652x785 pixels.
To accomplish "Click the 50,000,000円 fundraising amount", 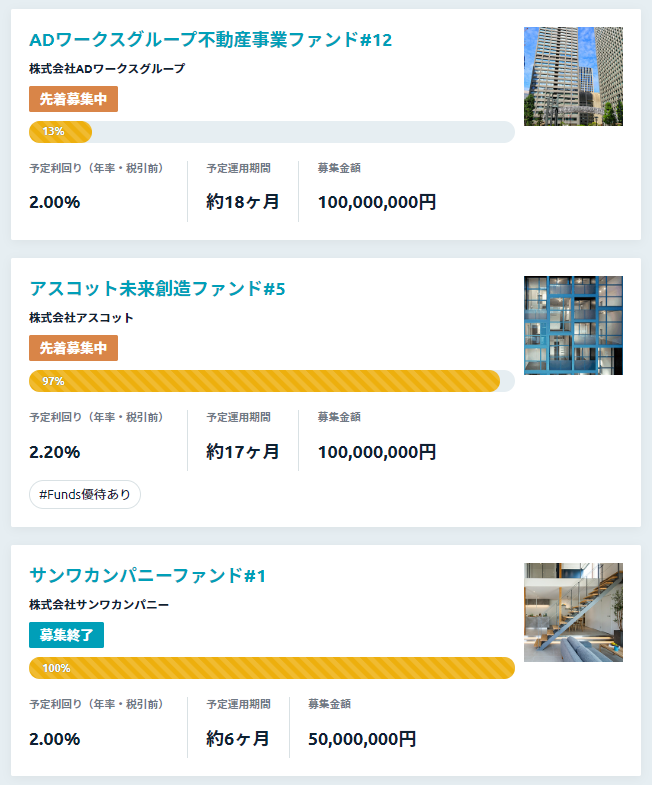I will [362, 739].
